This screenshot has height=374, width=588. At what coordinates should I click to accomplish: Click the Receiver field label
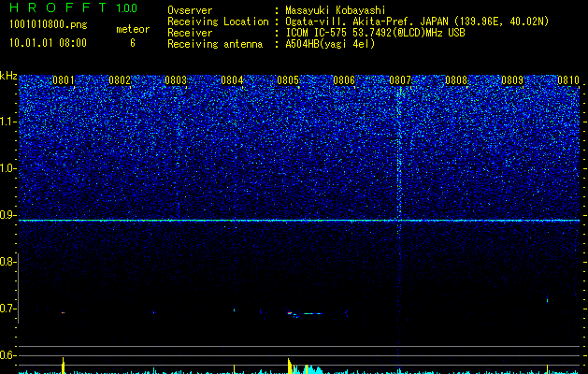point(190,33)
